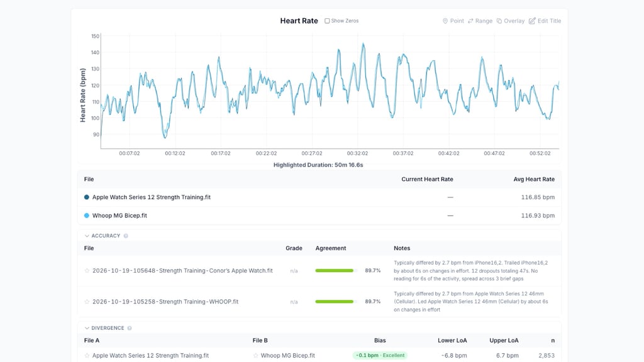Open the 2026-10-19-105648 Conor's Apple Watch.fit filename
The width and height of the screenshot is (644, 362).
coord(182,271)
